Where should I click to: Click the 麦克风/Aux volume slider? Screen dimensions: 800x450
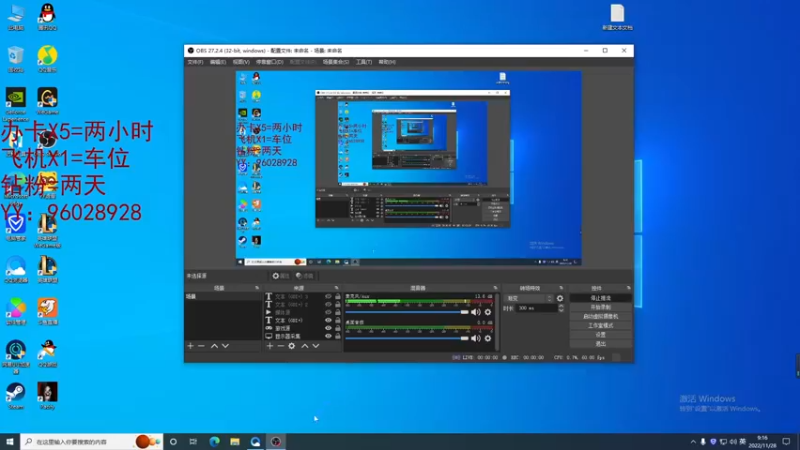click(x=407, y=312)
